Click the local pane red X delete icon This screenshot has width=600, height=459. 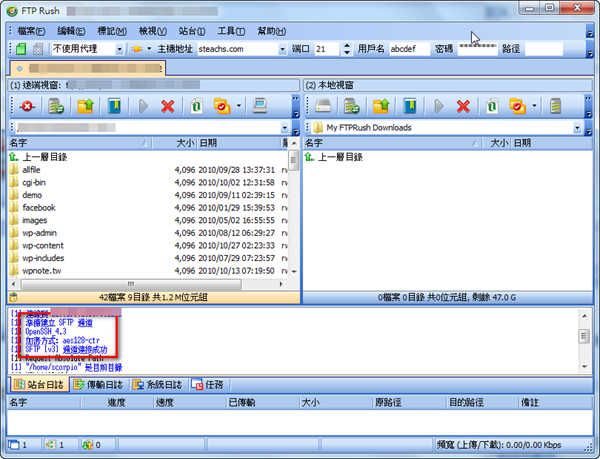coord(463,106)
